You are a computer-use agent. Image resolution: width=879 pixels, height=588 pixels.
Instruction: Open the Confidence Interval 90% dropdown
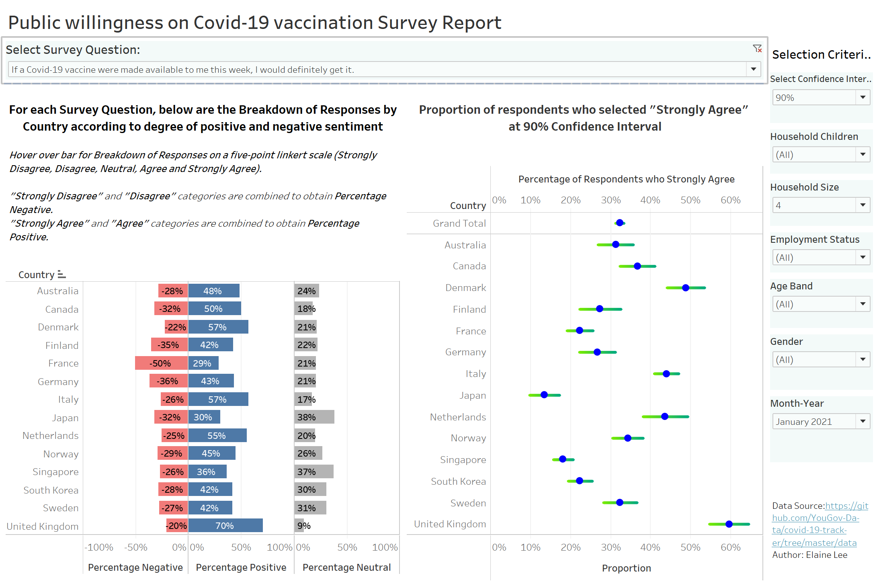tap(863, 97)
